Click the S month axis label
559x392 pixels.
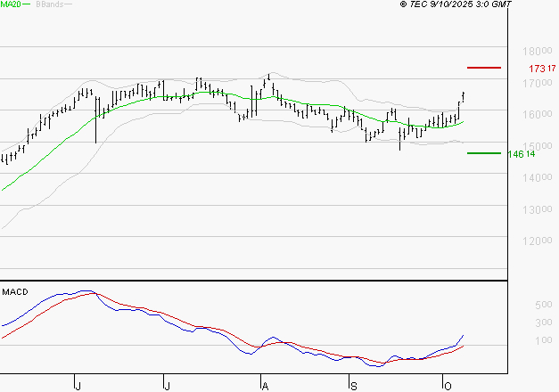click(353, 386)
